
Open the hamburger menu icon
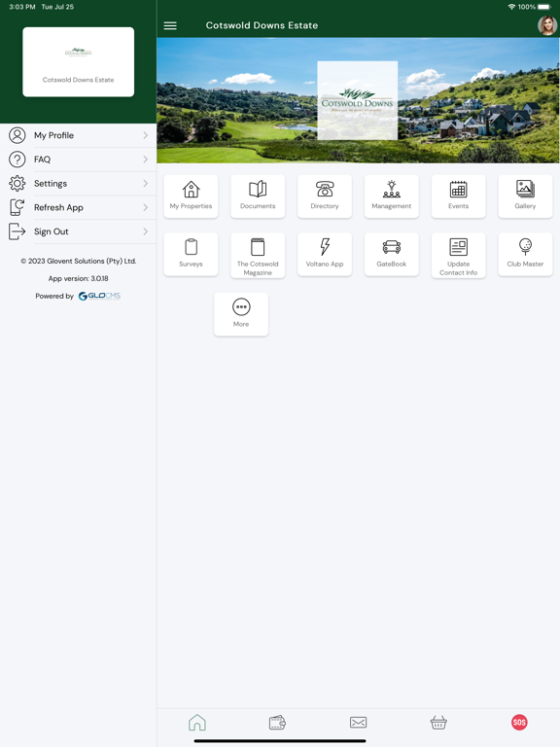(170, 25)
